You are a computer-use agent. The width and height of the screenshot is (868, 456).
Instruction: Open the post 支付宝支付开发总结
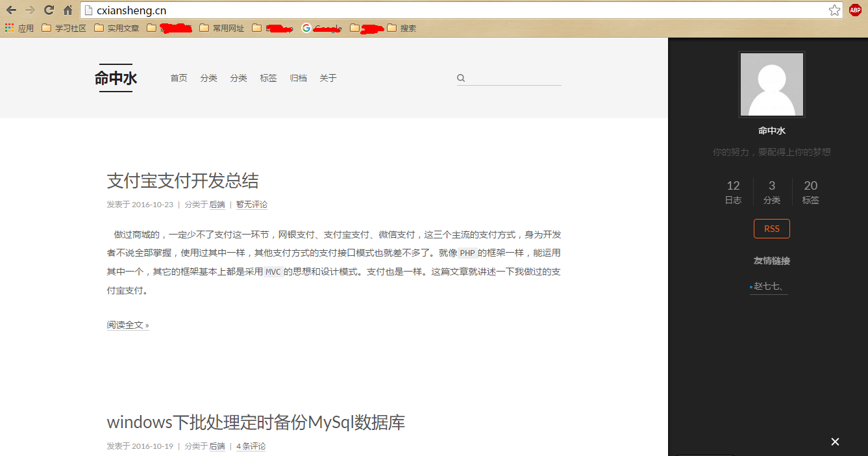pyautogui.click(x=182, y=181)
